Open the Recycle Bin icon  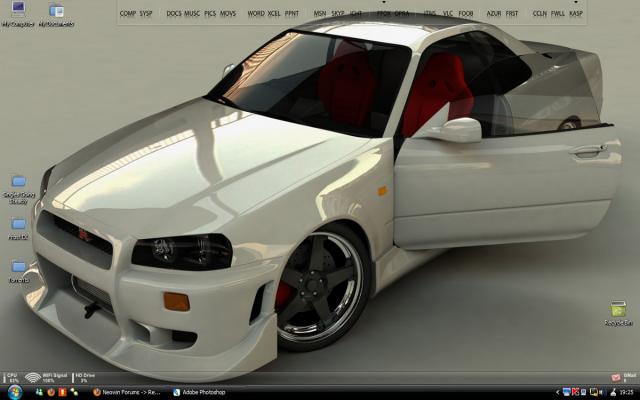618,313
